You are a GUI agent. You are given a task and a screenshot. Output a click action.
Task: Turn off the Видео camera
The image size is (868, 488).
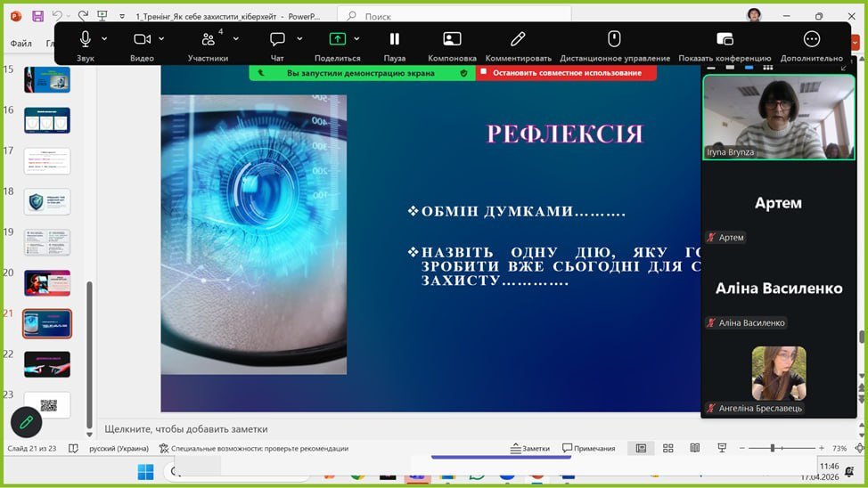(x=142, y=40)
